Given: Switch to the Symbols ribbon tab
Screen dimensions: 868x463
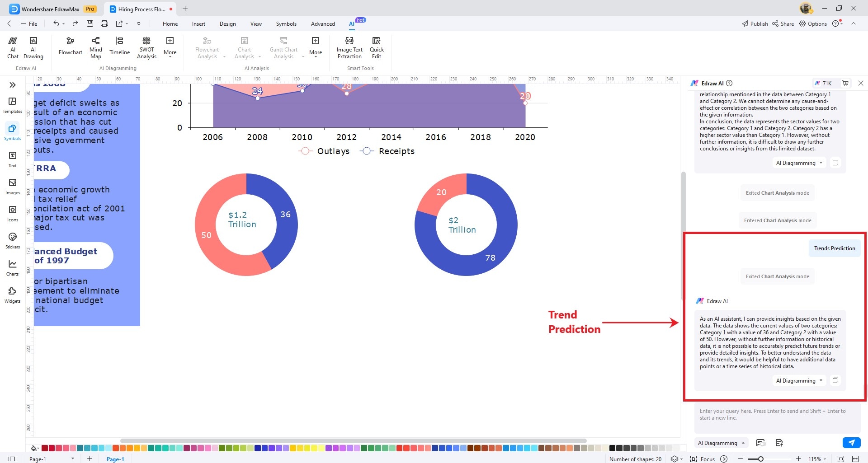Looking at the screenshot, I should click(286, 23).
